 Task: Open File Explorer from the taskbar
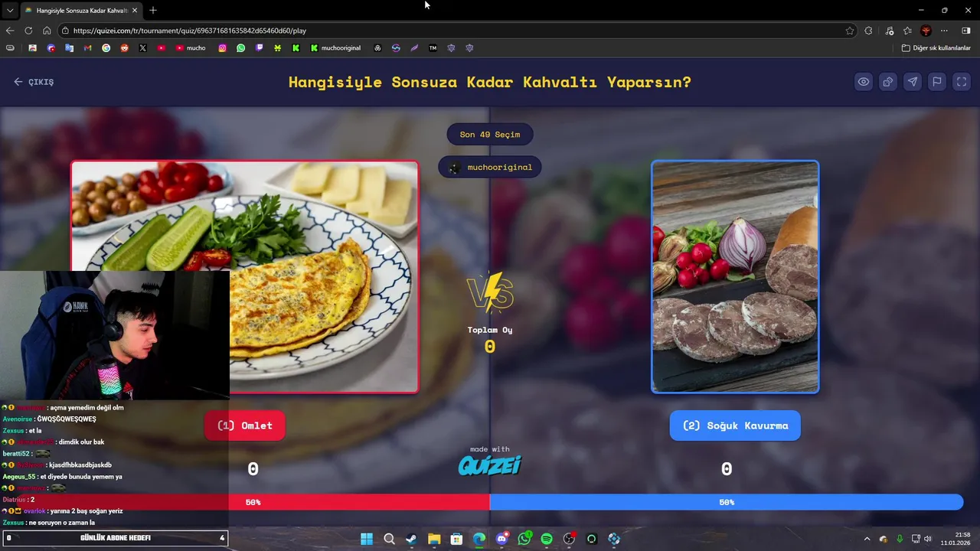tap(434, 539)
